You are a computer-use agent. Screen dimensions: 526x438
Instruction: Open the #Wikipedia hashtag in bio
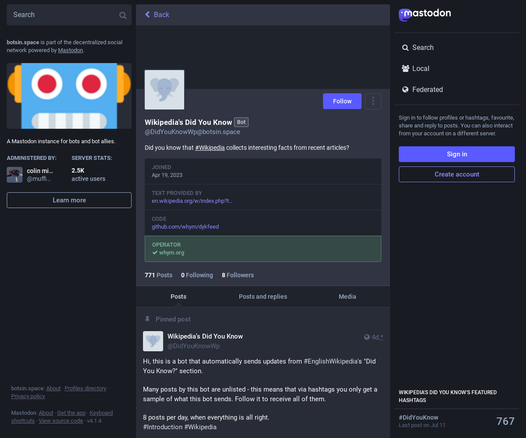pos(210,148)
